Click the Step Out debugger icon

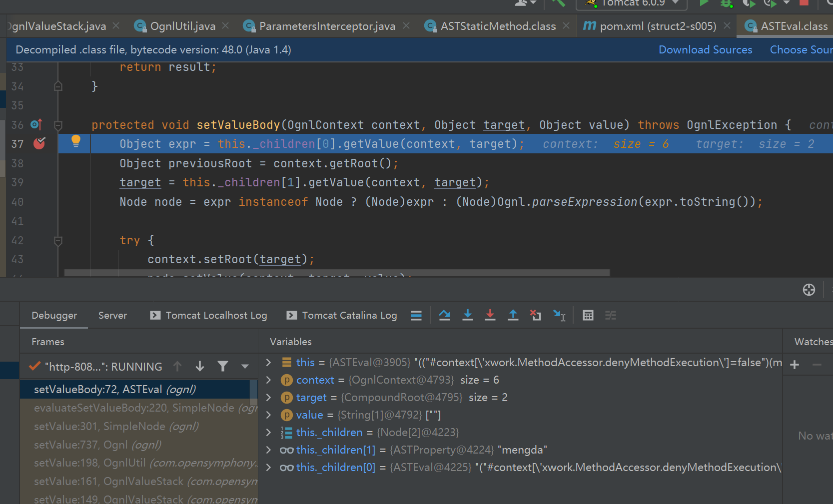pyautogui.click(x=513, y=315)
